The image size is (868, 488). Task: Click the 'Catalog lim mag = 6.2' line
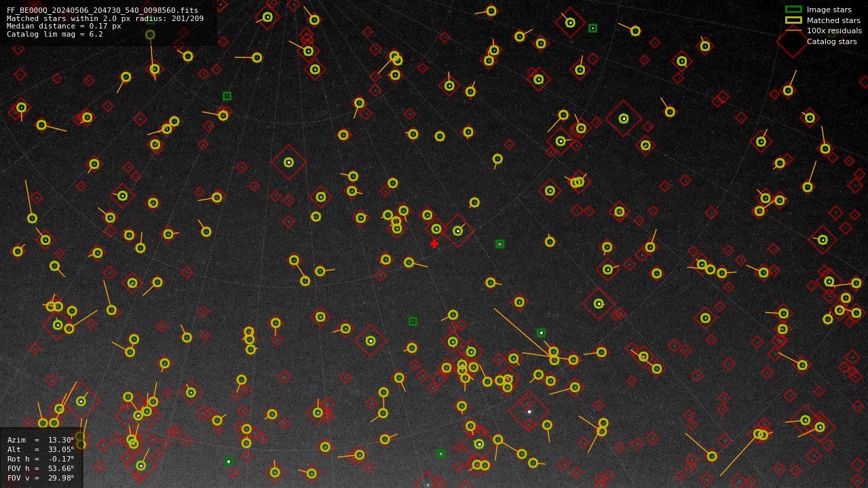[x=55, y=35]
